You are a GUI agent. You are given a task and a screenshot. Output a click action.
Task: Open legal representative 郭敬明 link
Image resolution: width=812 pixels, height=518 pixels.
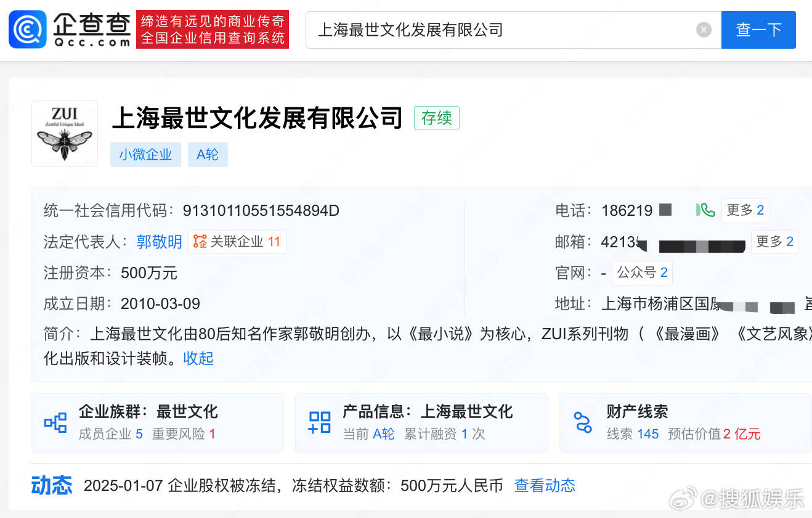[x=159, y=242]
